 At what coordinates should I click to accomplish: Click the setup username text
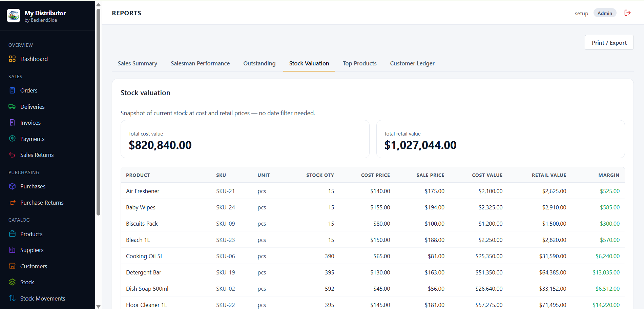pos(581,13)
